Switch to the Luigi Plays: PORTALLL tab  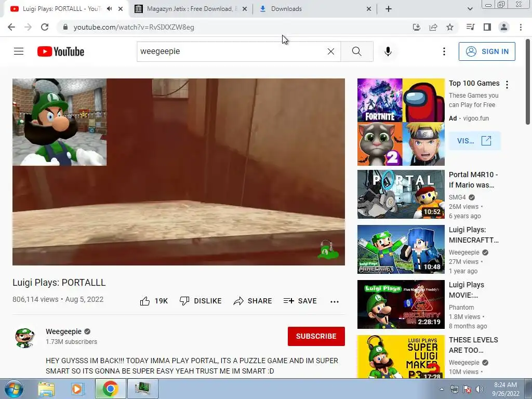pos(61,9)
